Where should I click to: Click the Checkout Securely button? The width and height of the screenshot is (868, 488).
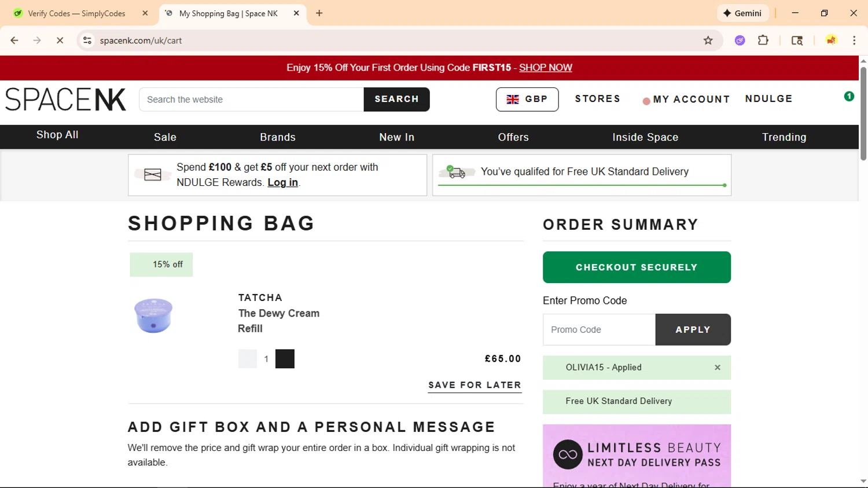click(x=637, y=267)
